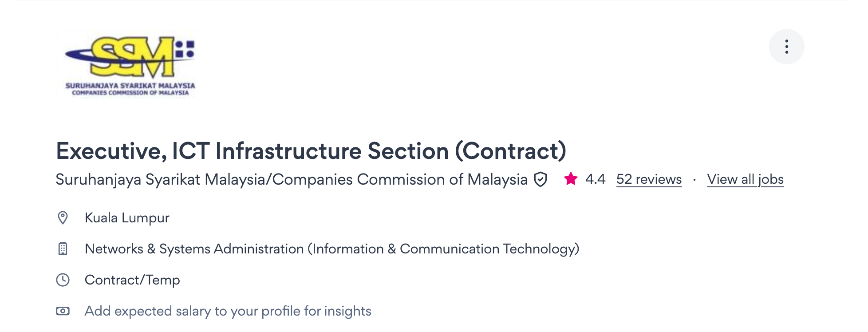This screenshot has width=868, height=332.
Task: Open the three-dot more options menu
Action: (x=786, y=47)
